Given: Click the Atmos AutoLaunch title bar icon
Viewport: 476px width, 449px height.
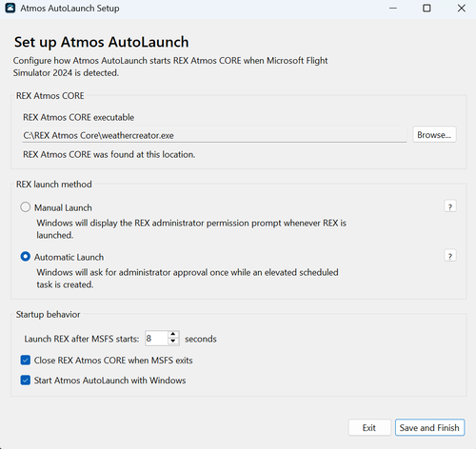Looking at the screenshot, I should coord(10,8).
